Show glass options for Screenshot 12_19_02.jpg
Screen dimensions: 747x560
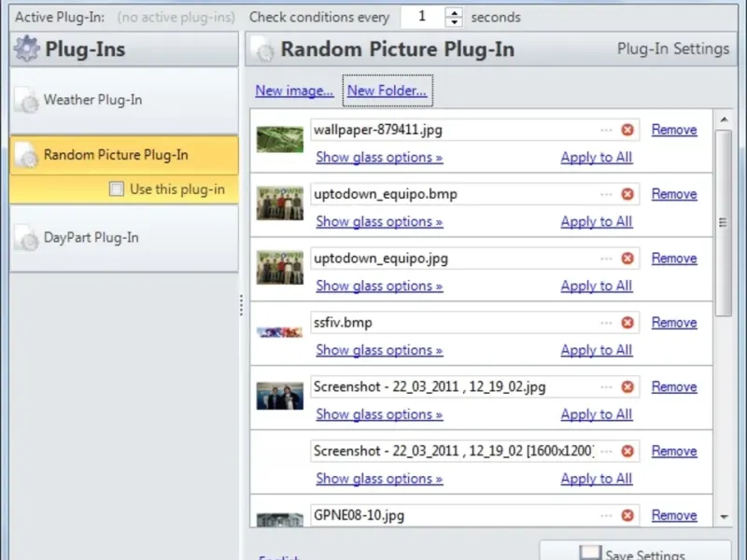click(379, 414)
